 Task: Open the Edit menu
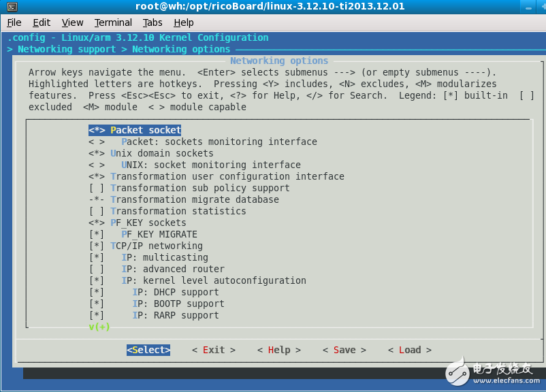(42, 22)
